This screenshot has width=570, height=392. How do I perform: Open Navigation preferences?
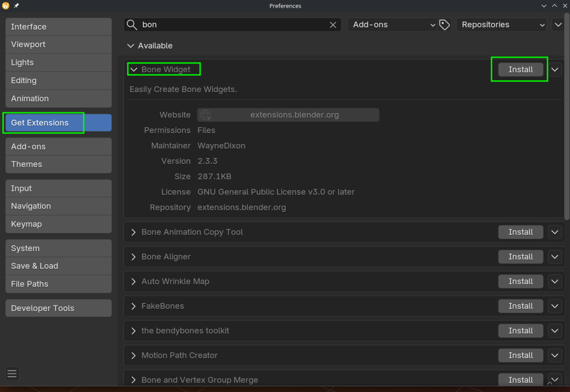point(58,206)
